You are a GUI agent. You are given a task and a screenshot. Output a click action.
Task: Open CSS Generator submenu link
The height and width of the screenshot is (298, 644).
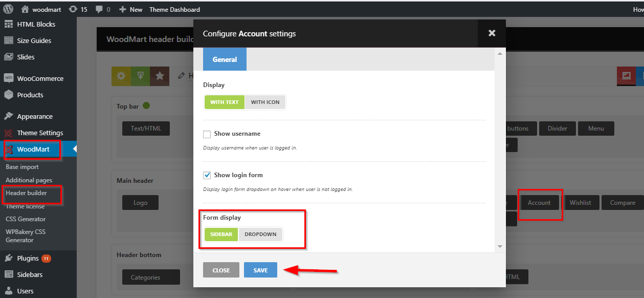click(26, 219)
